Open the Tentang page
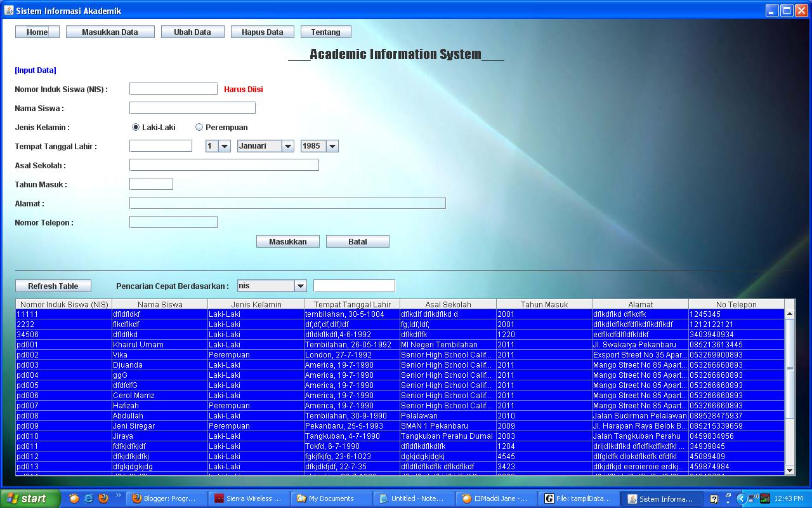The height and width of the screenshot is (508, 812). tap(325, 31)
